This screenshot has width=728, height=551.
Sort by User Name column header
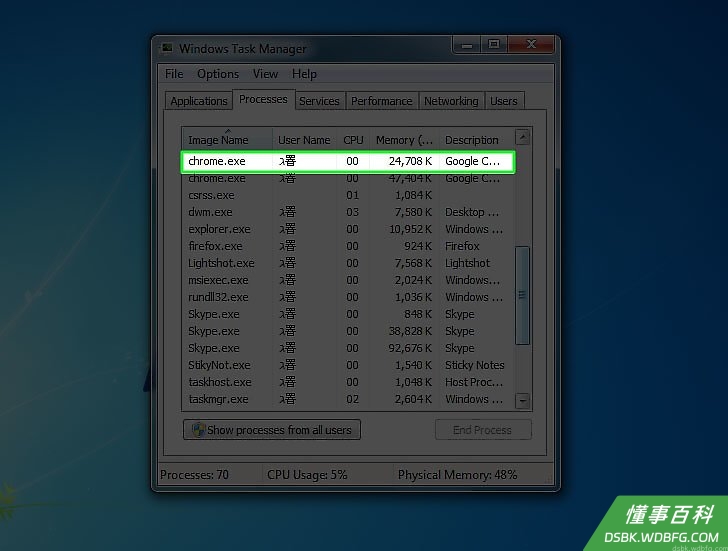click(x=305, y=139)
